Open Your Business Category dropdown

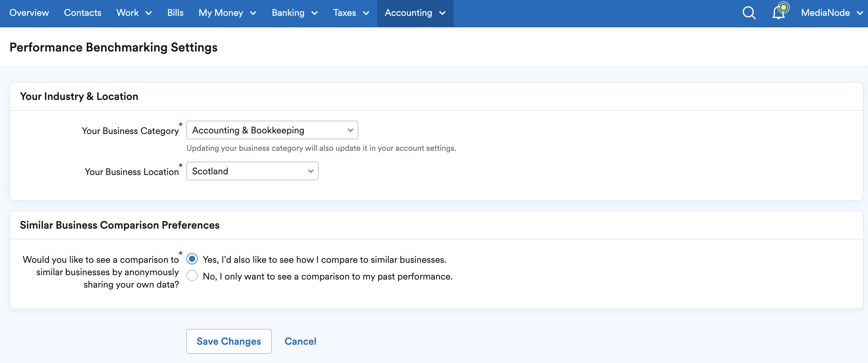point(272,130)
